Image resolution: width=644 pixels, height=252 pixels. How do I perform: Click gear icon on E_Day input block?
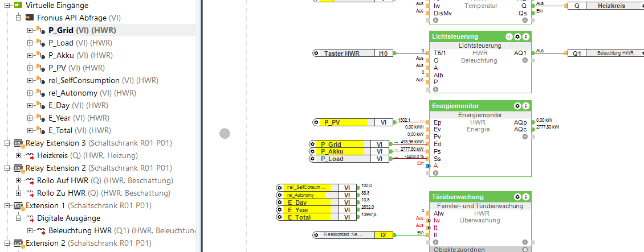[x=280, y=203]
